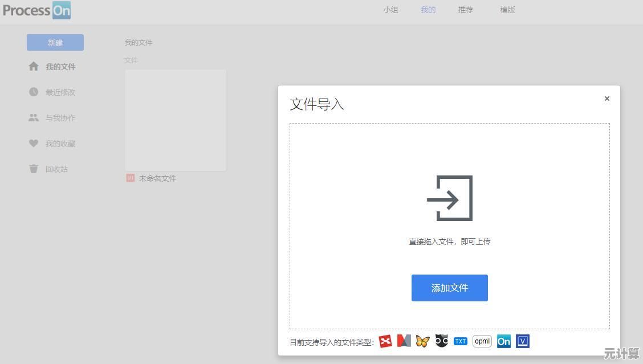643x364 pixels.
Task: Click the Visio 'V' file type icon
Action: [x=523, y=341]
